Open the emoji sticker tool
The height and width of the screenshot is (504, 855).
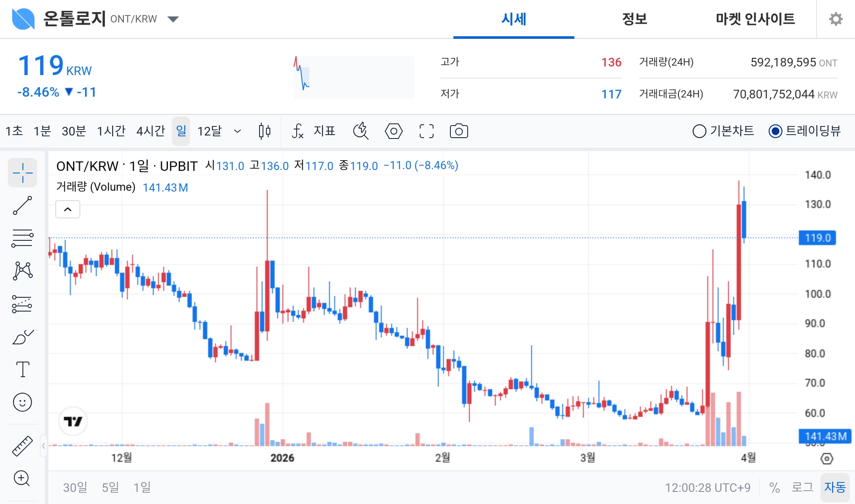coord(22,402)
